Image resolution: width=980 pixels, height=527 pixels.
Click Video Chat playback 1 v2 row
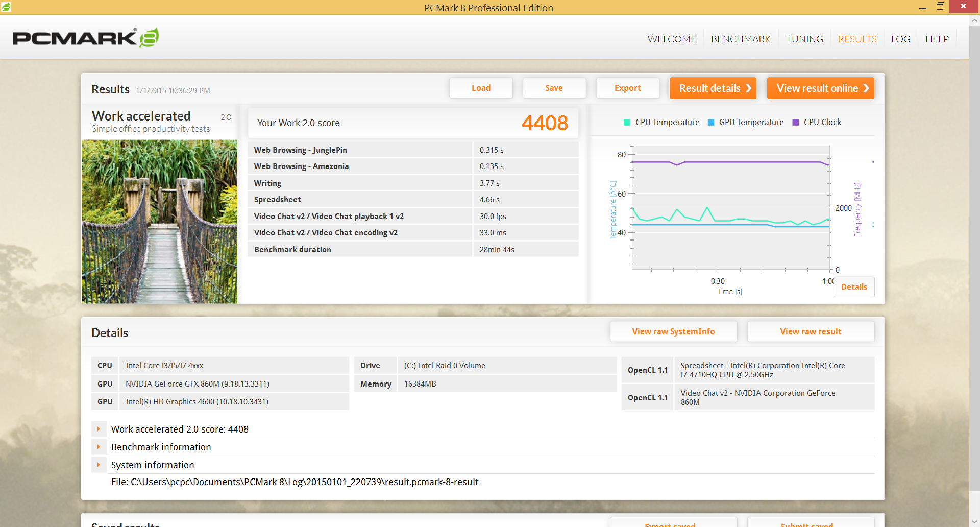pyautogui.click(x=413, y=216)
